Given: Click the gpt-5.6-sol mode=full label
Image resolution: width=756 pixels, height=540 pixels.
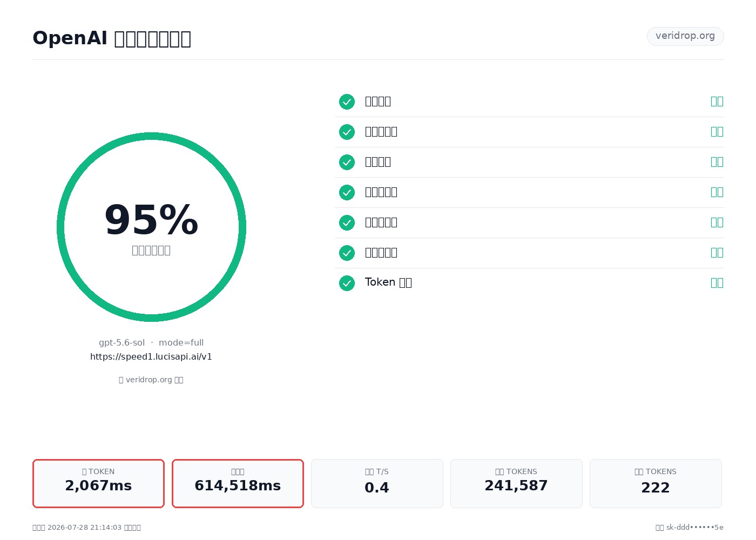Looking at the screenshot, I should tap(151, 342).
